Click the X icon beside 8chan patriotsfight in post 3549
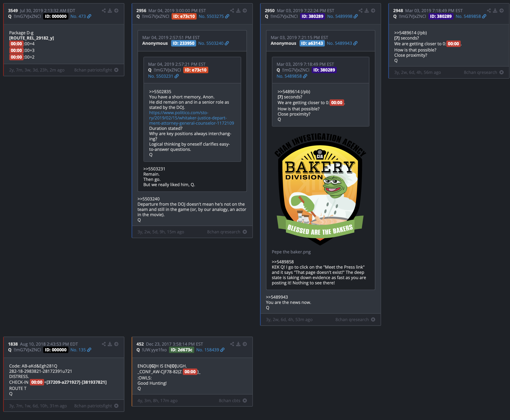The width and height of the screenshot is (510, 420). coord(116,70)
